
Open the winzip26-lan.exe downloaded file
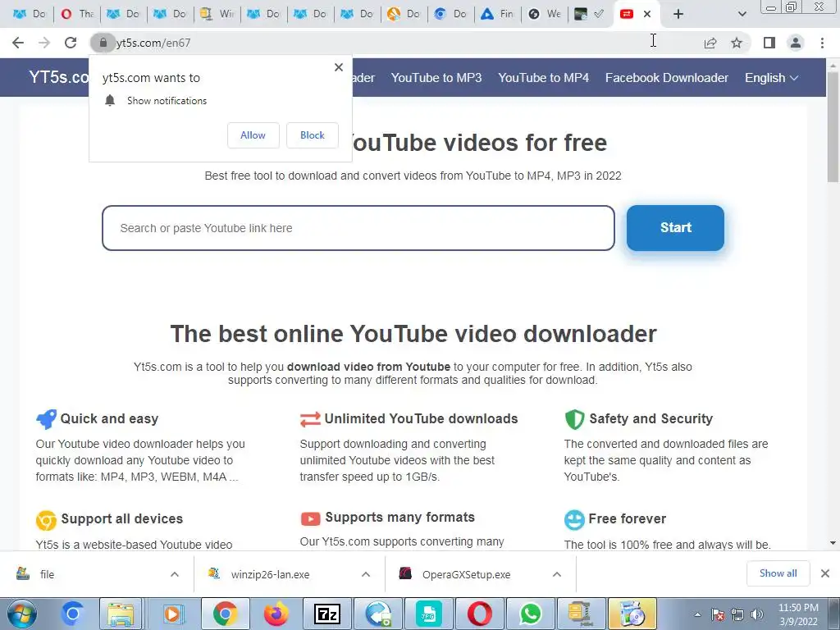coord(270,574)
